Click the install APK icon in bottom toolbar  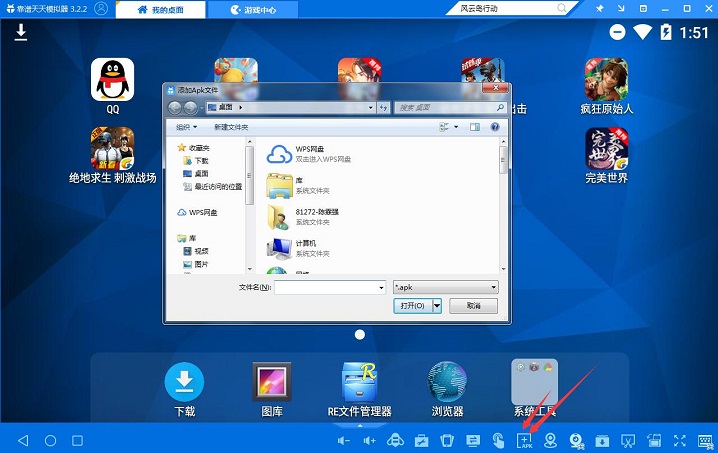click(x=525, y=441)
